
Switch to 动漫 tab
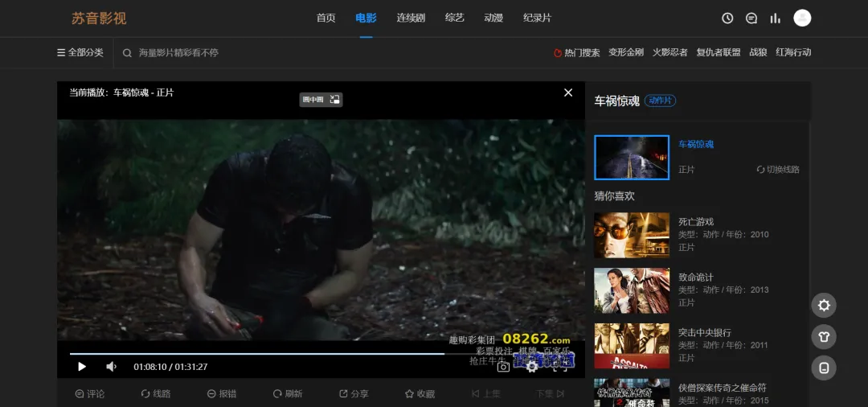click(493, 18)
